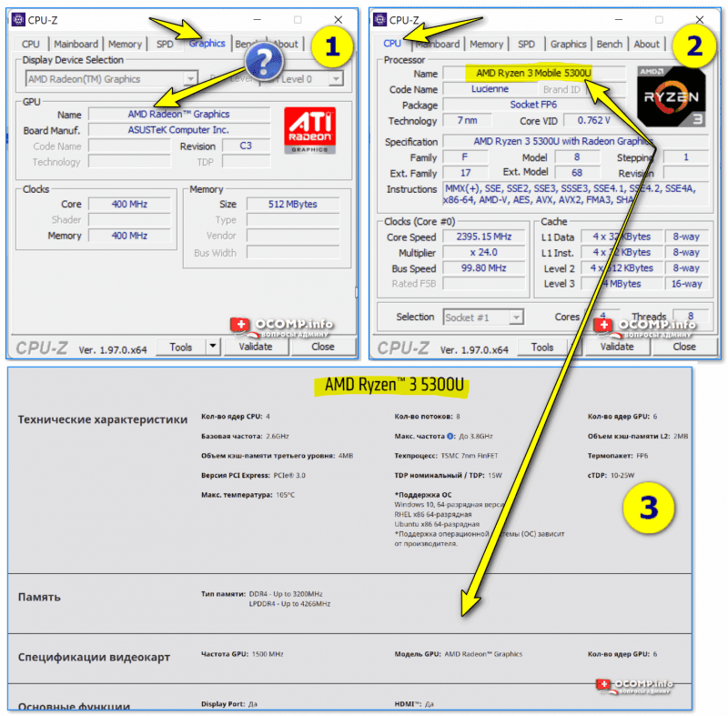Screen dimensions: 728x716
Task: Click CPU-Z app icon in right title bar
Action: click(379, 19)
